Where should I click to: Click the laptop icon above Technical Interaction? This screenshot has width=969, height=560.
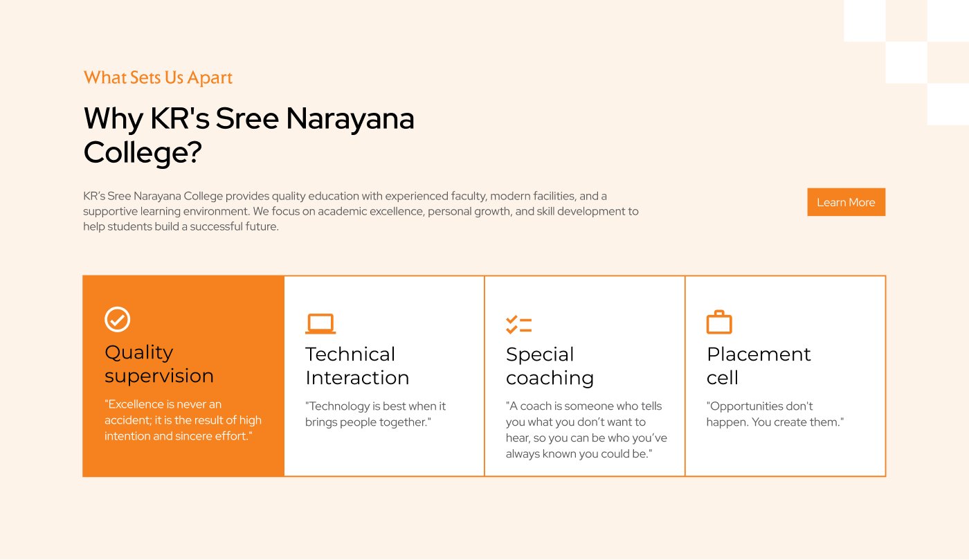pyautogui.click(x=320, y=324)
